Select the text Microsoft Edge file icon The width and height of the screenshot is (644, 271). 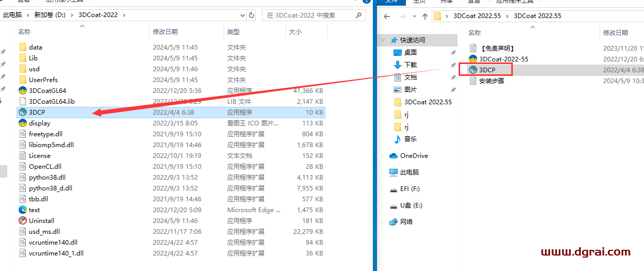[x=23, y=210]
